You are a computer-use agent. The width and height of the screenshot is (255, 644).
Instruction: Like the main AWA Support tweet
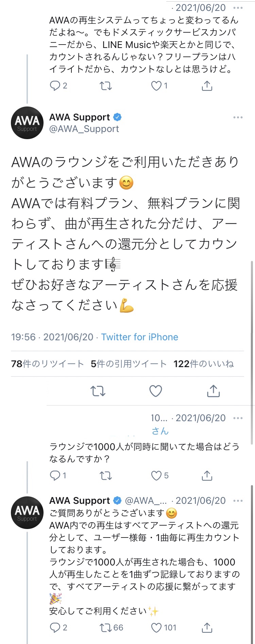pos(156,391)
